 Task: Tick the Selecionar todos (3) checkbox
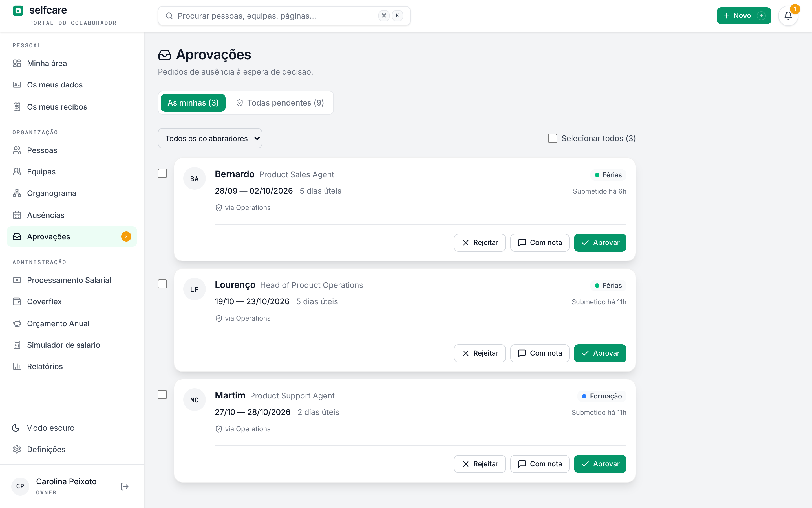[x=552, y=138]
